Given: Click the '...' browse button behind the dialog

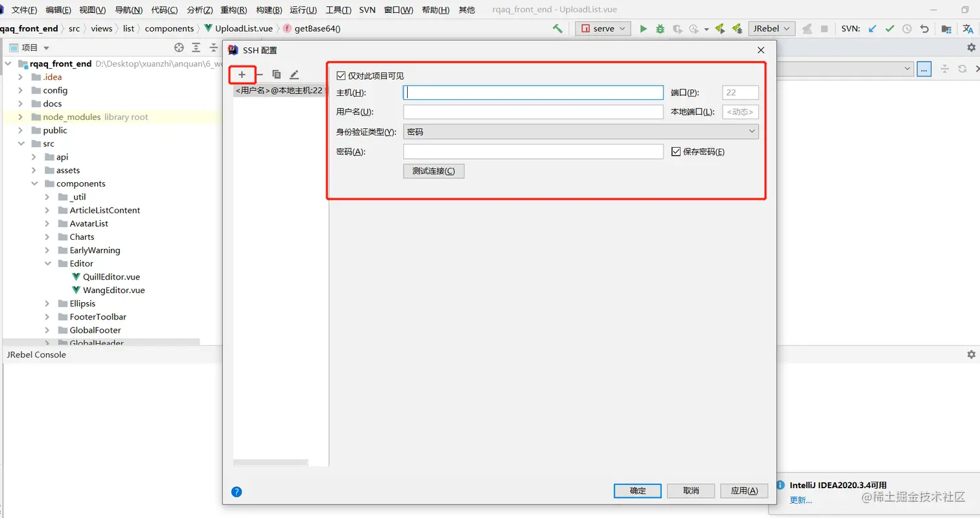Looking at the screenshot, I should pyautogui.click(x=924, y=69).
